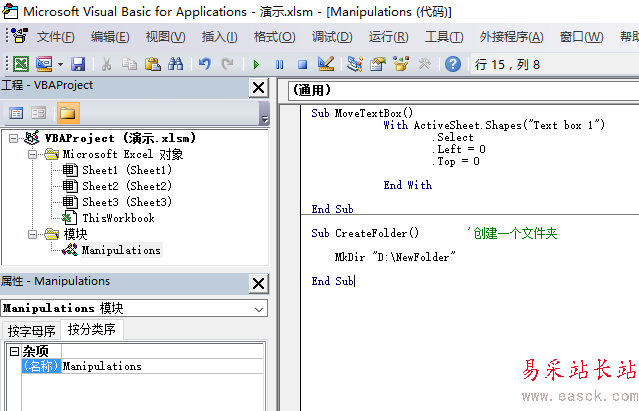The image size is (639, 411).
Task: Open the 文件(F) menu
Action: (x=55, y=37)
